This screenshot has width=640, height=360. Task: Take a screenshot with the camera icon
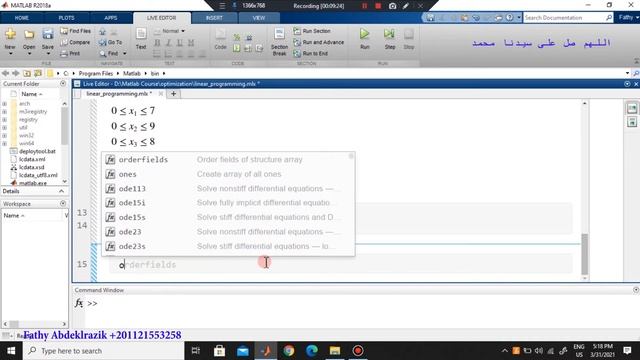coord(392,6)
